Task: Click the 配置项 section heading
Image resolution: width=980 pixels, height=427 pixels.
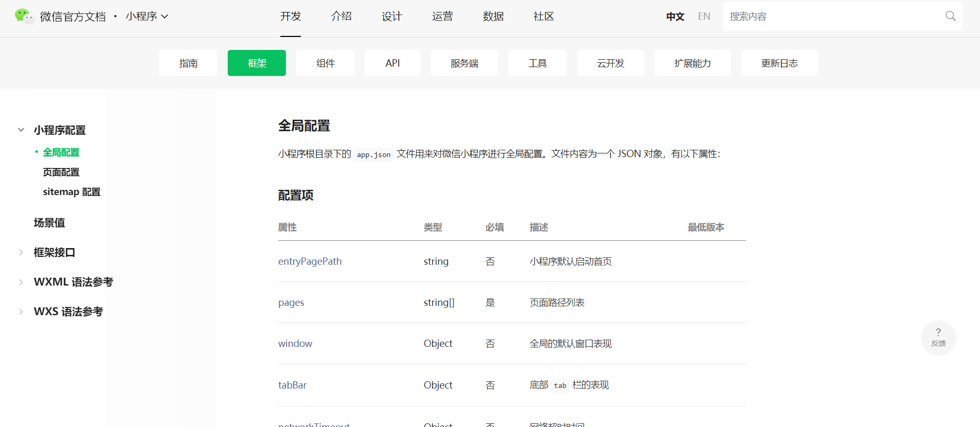Action: click(x=296, y=195)
